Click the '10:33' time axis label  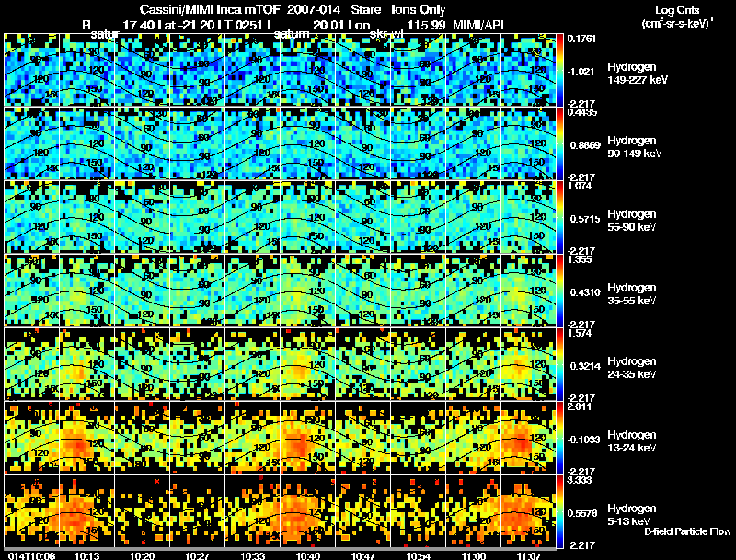[x=252, y=555]
